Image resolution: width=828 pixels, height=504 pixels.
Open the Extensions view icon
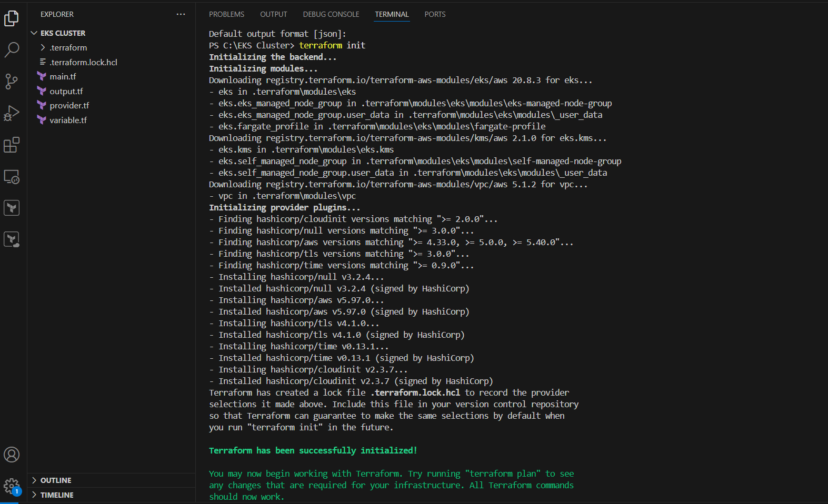click(12, 145)
